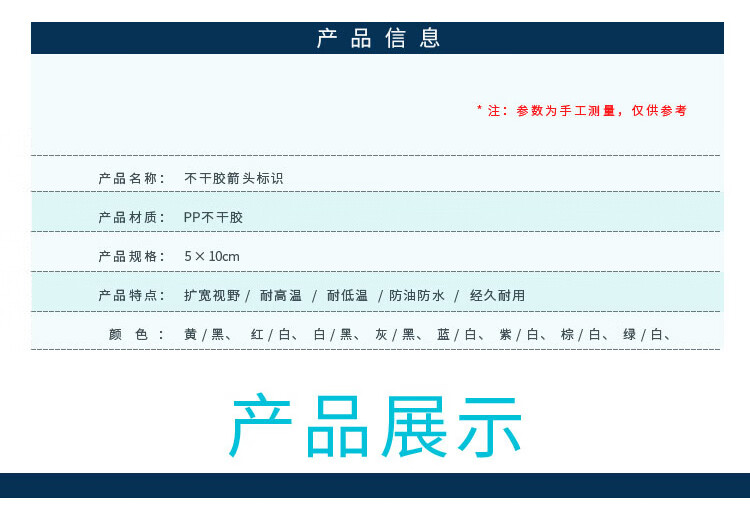Click the 产品信息 header title
This screenshot has width=750, height=524.
click(x=378, y=38)
